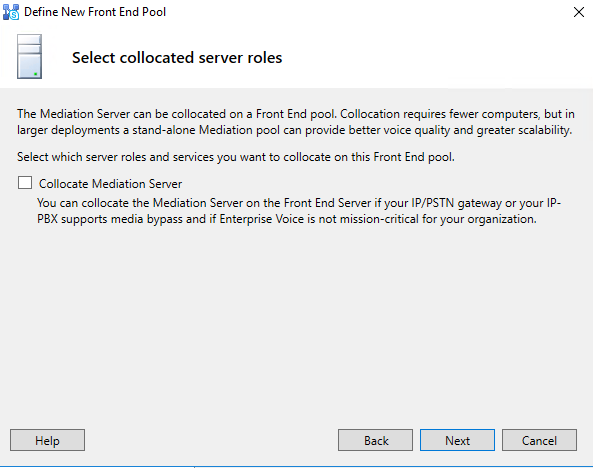Click the empty space between Help and Back buttons
The height and width of the screenshot is (468, 593).
tap(211, 440)
